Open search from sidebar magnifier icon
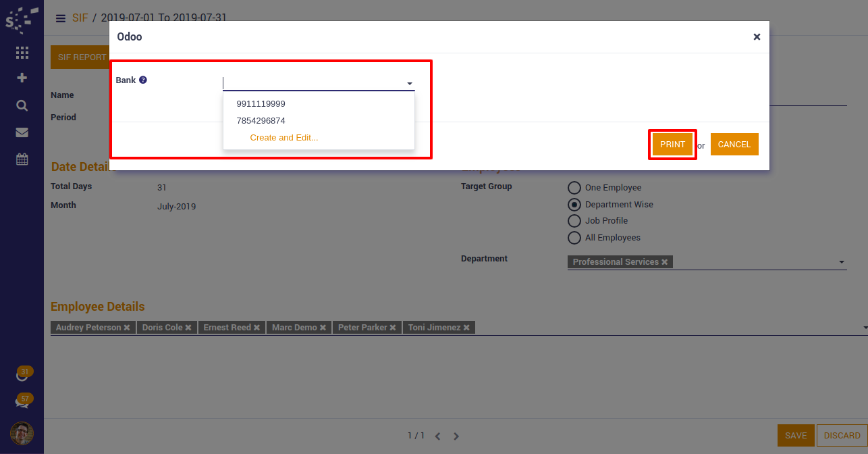868x454 pixels. (22, 105)
